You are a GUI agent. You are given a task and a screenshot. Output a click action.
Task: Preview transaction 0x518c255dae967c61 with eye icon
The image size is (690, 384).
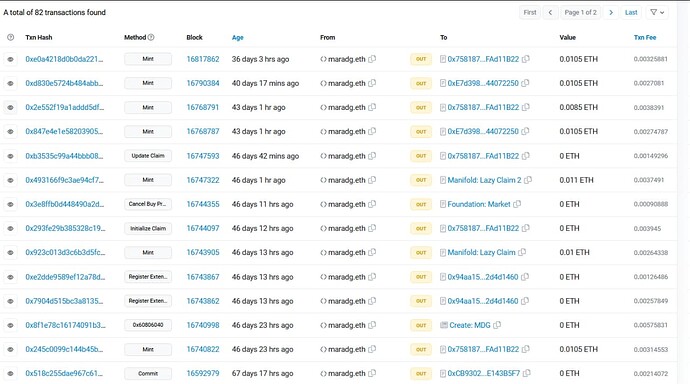11,373
